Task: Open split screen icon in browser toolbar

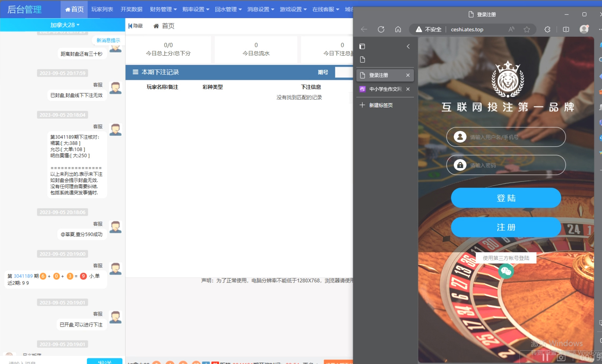Action: 566,29
